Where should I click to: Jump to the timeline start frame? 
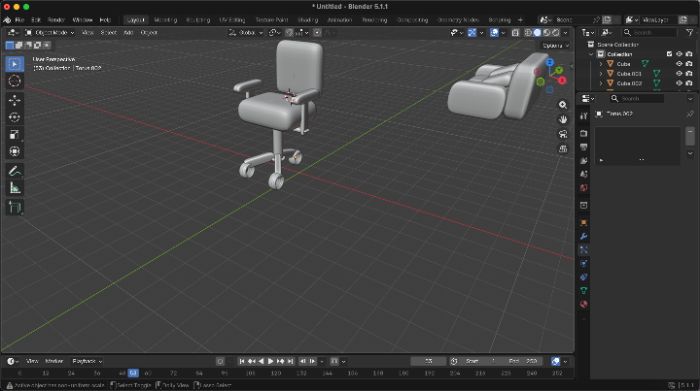point(242,361)
